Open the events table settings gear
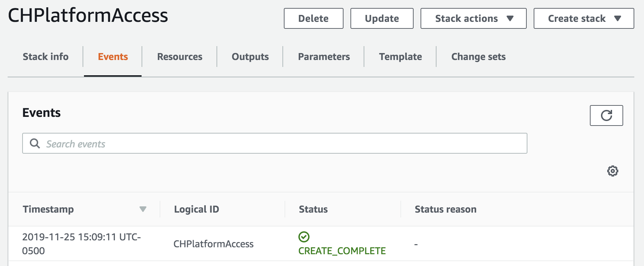The image size is (644, 266). point(612,171)
